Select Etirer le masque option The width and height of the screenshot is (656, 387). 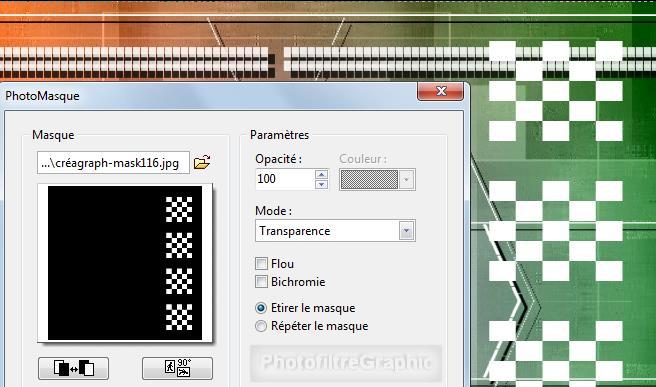261,308
